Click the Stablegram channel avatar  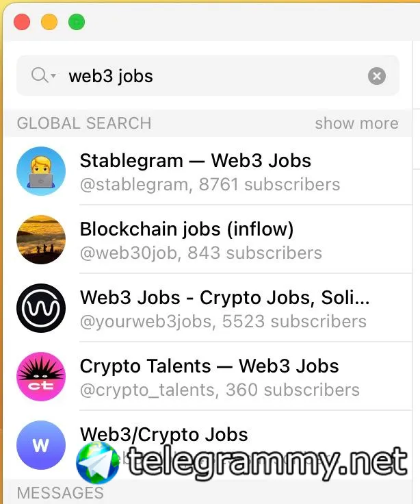(x=41, y=171)
